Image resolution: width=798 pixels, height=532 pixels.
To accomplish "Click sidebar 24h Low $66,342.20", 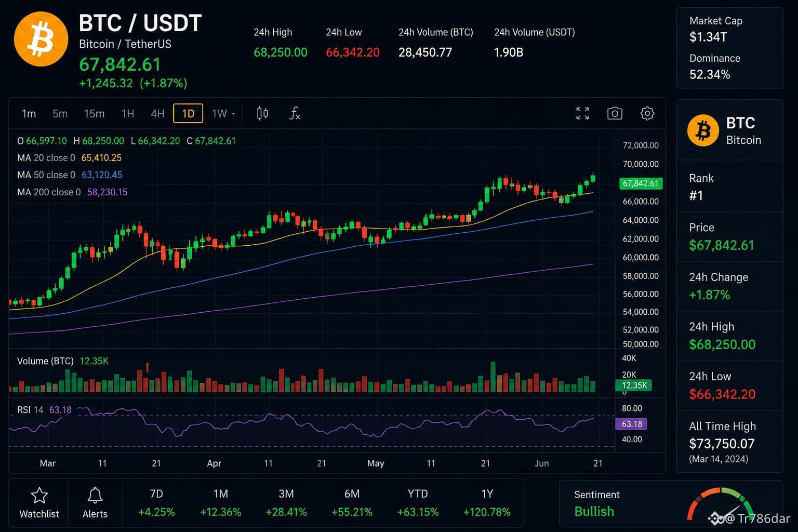I will [x=722, y=394].
